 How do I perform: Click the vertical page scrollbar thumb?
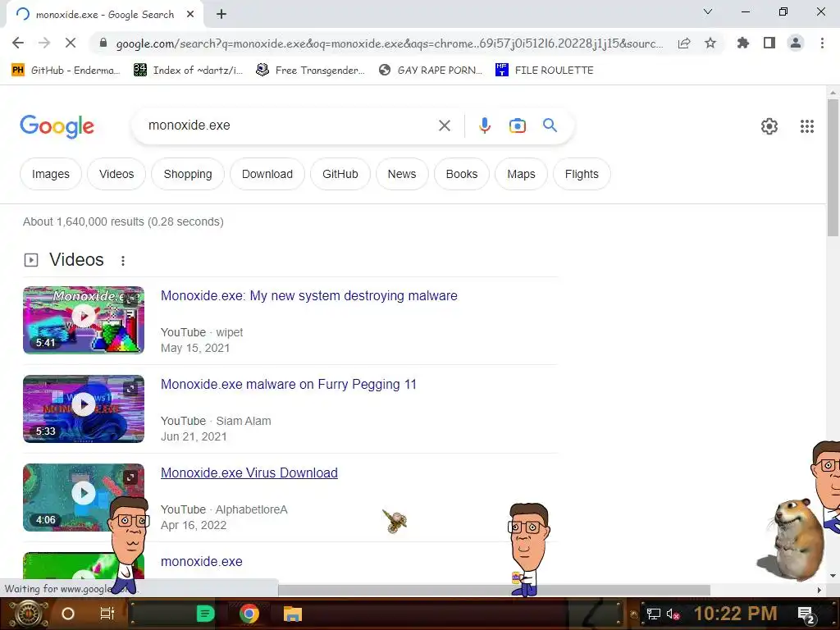[833, 167]
